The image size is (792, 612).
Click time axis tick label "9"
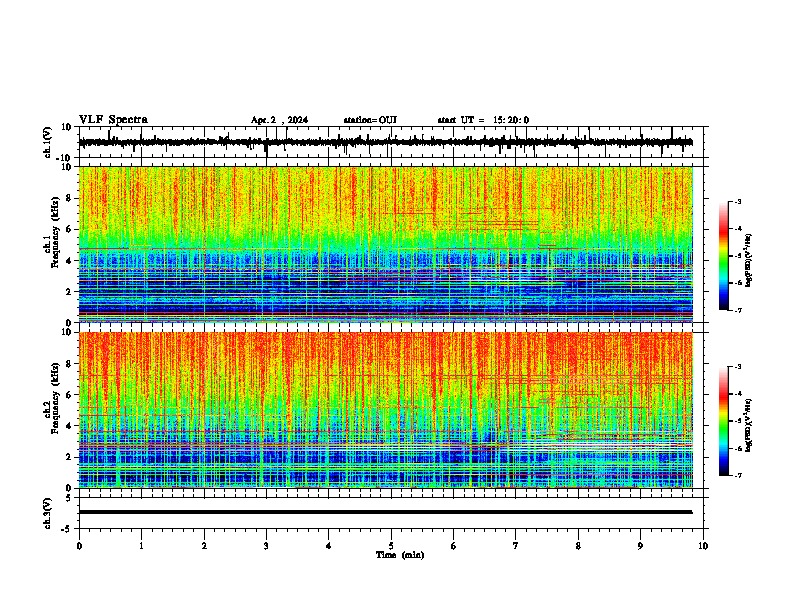click(x=640, y=546)
